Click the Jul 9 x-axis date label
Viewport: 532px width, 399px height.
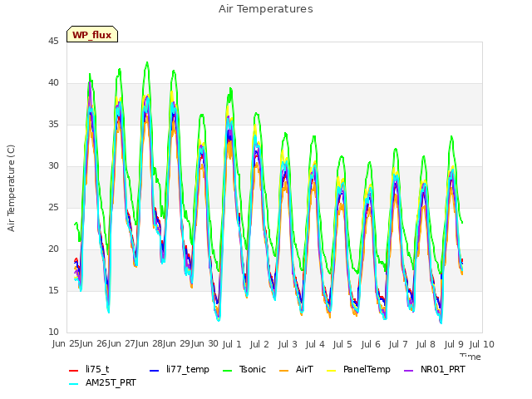tap(454, 344)
